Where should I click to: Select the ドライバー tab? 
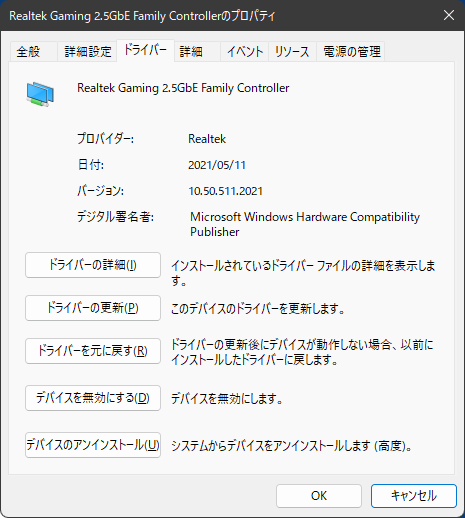(x=145, y=50)
